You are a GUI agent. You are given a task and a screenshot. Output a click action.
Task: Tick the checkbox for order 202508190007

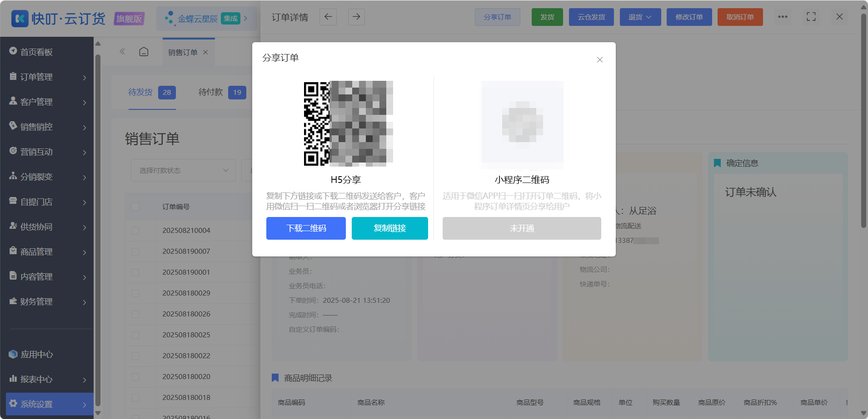(x=135, y=251)
